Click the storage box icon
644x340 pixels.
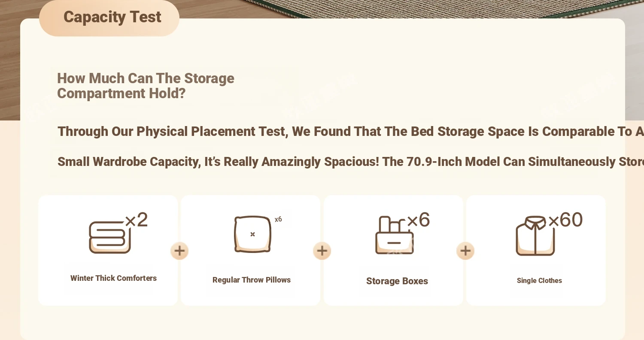[x=395, y=235]
